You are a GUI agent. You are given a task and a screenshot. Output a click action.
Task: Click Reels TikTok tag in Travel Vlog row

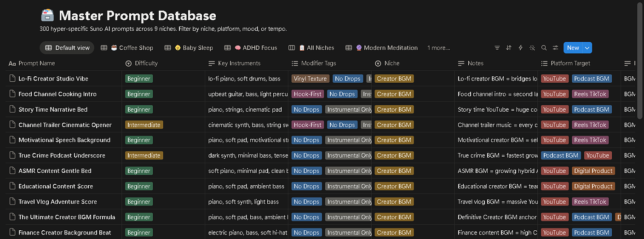[x=590, y=201]
